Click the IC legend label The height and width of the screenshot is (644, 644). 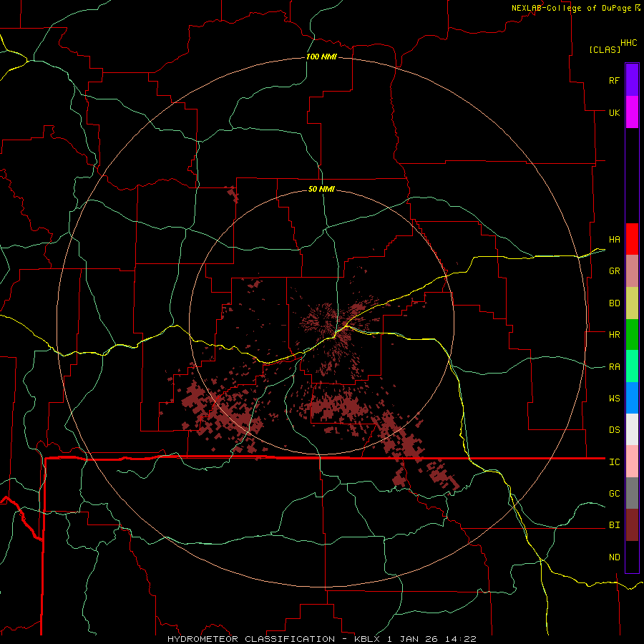pos(614,462)
